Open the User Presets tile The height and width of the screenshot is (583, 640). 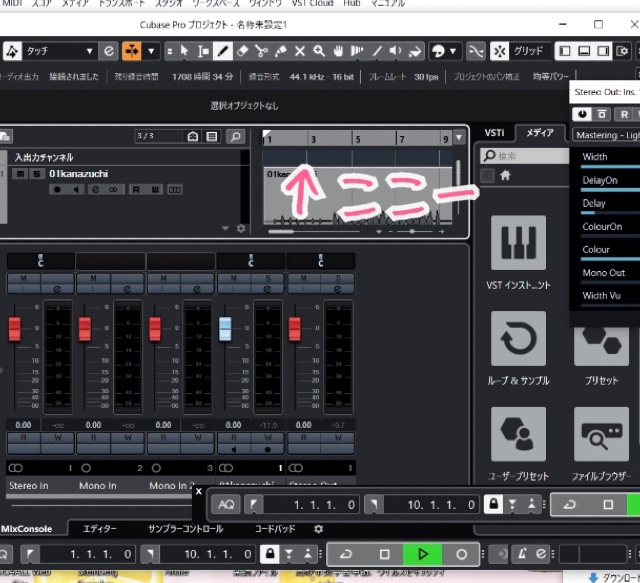click(x=518, y=433)
